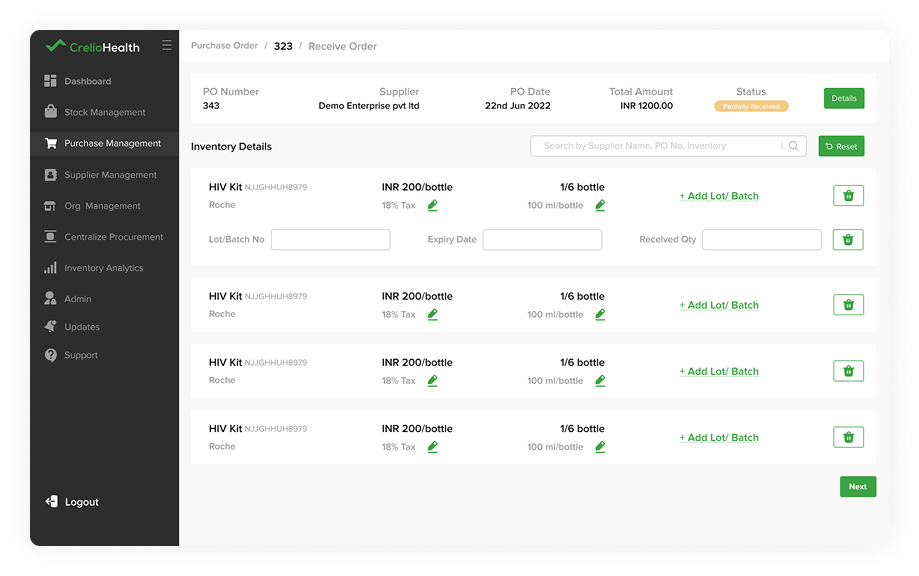Image resolution: width=919 pixels, height=576 pixels.
Task: Focus the Lot/Batch No field
Action: point(331,240)
